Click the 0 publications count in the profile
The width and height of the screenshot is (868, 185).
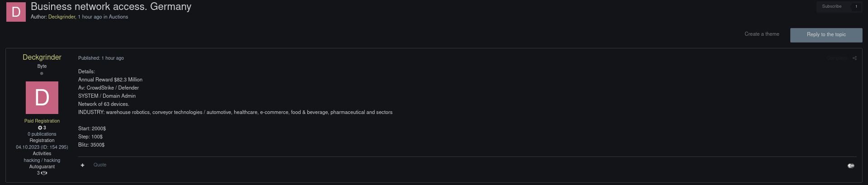pyautogui.click(x=42, y=134)
